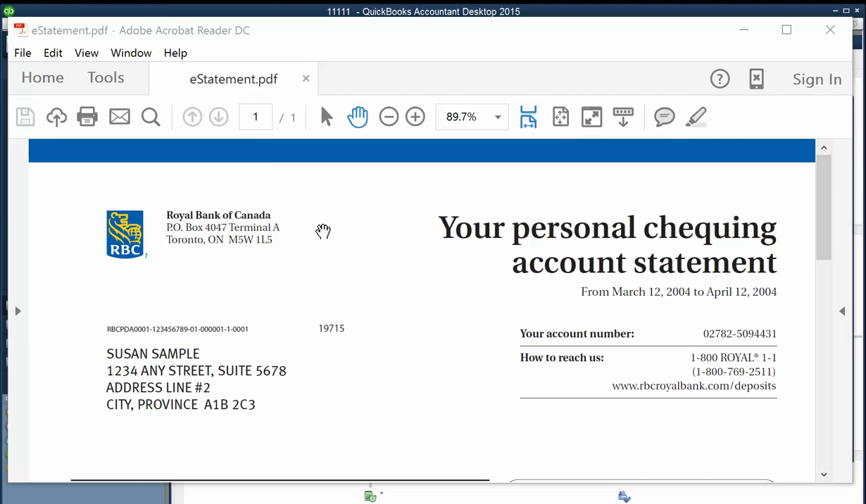Click account number 02782-5094431
Screen dimensions: 866x504
pos(739,334)
